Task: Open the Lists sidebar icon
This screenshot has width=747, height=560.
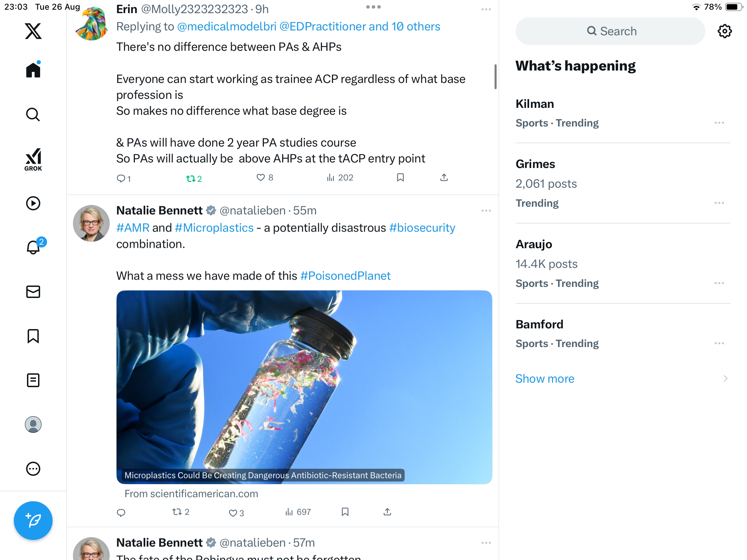Action: pos(33,380)
